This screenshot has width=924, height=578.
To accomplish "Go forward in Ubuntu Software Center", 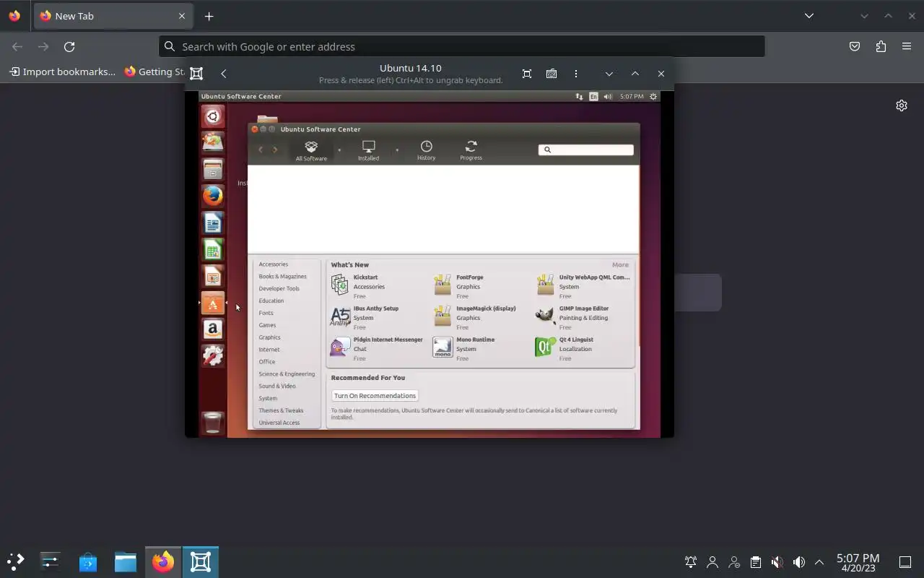I will click(275, 150).
